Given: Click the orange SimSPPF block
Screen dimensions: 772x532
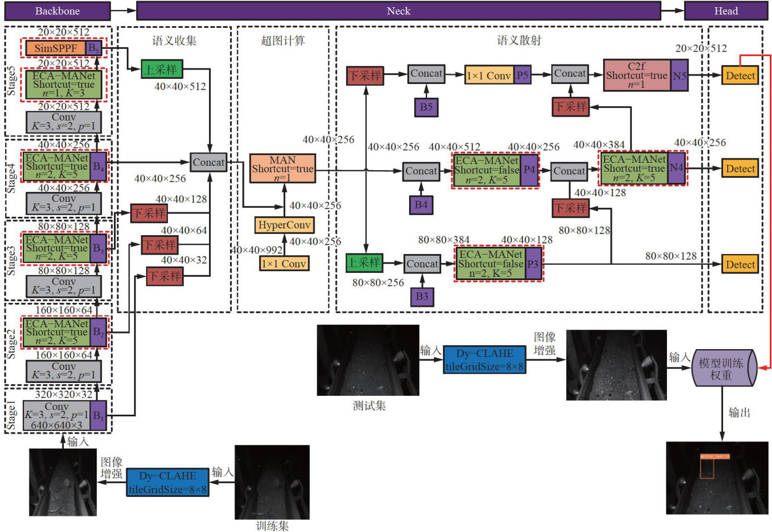Looking at the screenshot, I should pos(56,48).
